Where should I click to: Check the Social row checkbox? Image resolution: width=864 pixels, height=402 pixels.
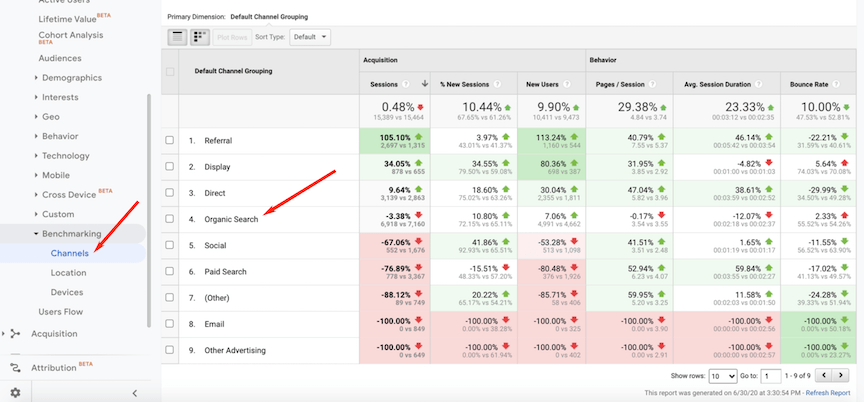(x=170, y=245)
